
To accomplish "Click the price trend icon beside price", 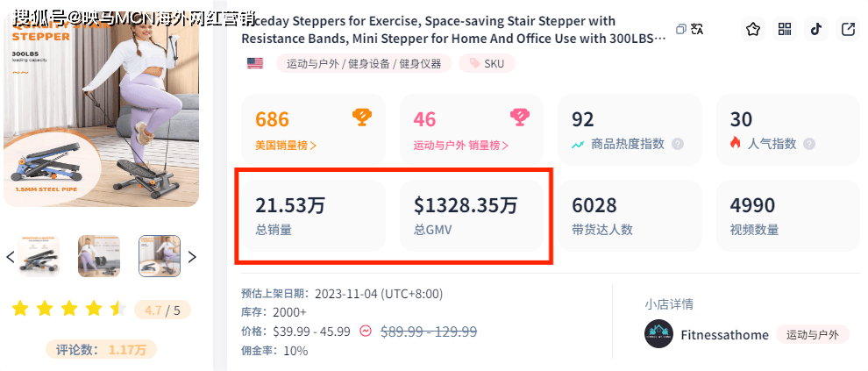I will (366, 332).
